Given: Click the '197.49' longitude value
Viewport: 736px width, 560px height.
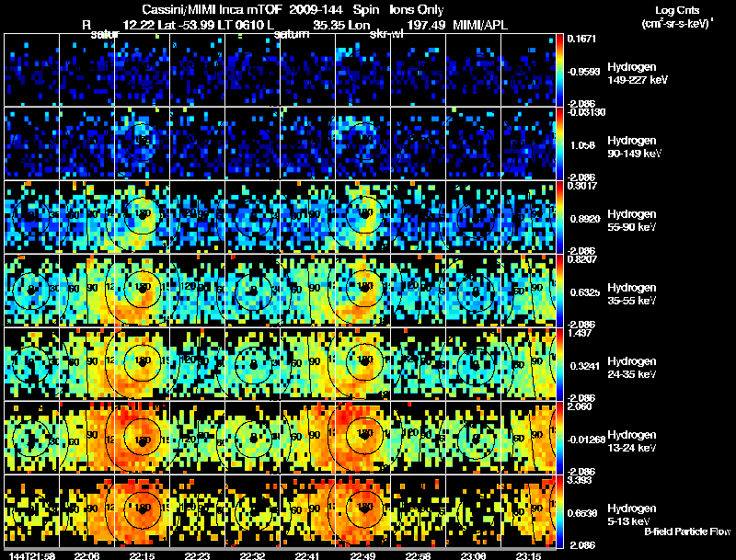Looking at the screenshot, I should click(x=426, y=25).
